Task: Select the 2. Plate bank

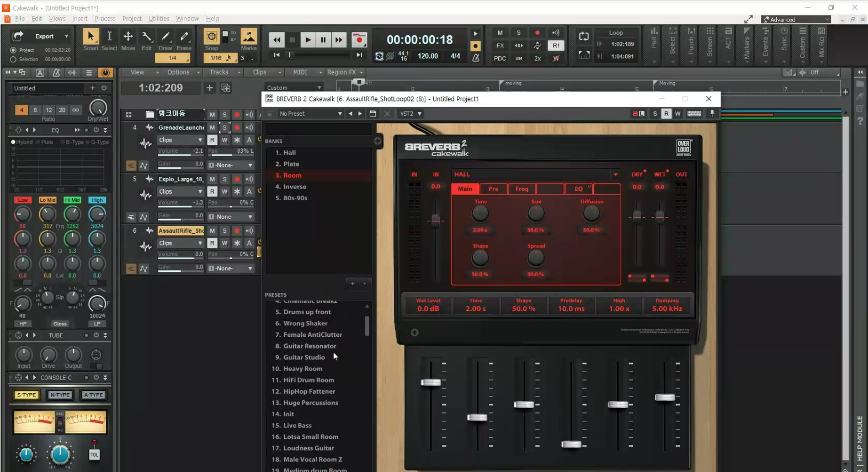Action: [x=318, y=164]
